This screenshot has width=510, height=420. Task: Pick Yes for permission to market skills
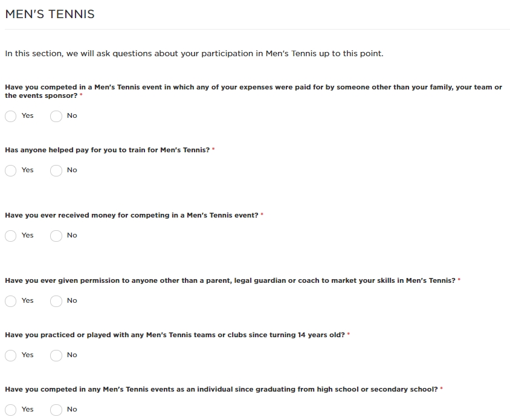tap(11, 301)
